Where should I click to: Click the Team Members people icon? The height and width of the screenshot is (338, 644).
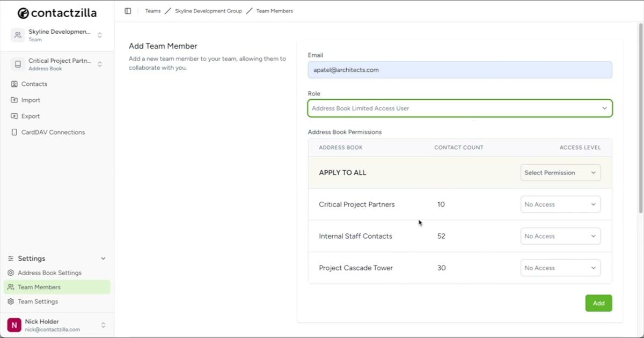pos(11,287)
